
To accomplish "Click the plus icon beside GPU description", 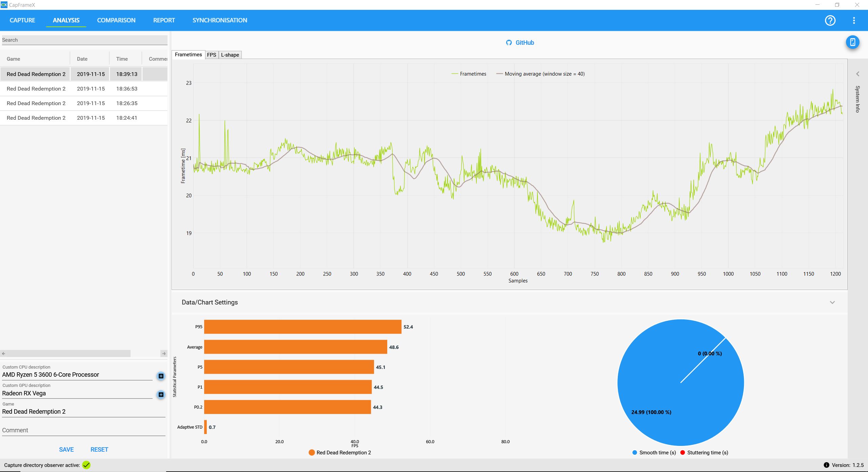I will click(161, 394).
